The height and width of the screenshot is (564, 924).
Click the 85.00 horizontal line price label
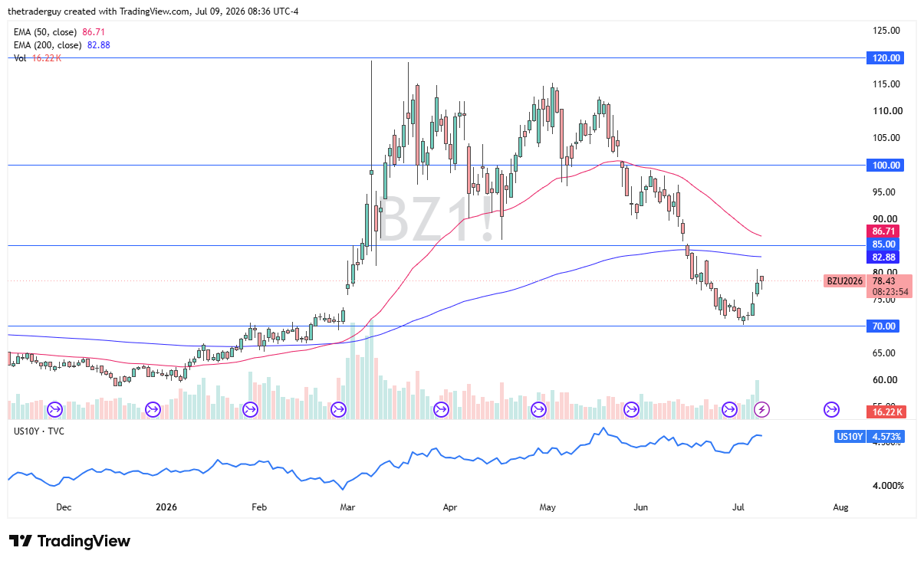(x=884, y=244)
